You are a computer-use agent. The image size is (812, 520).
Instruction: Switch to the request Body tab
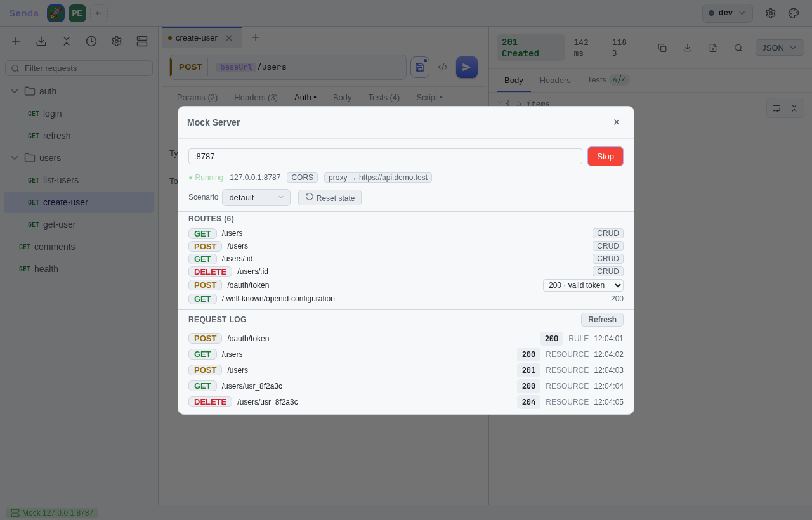pyautogui.click(x=343, y=97)
